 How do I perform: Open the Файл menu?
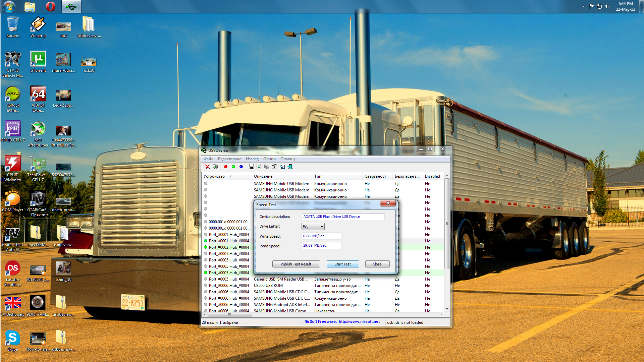click(208, 159)
